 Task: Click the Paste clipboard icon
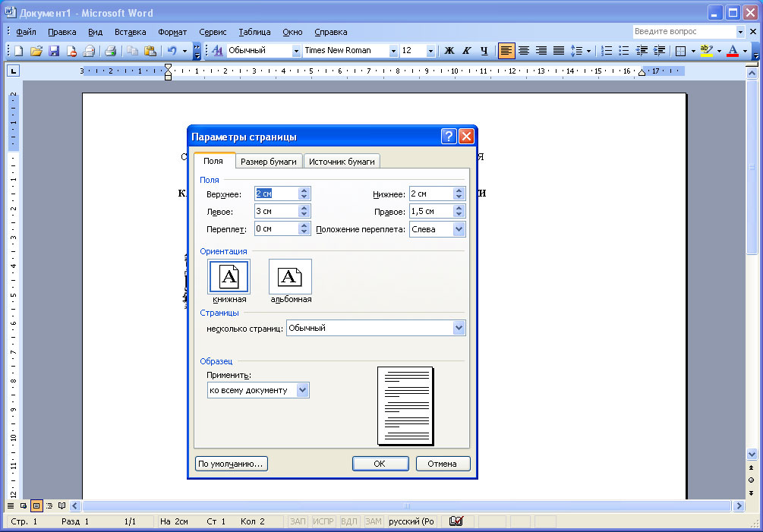click(x=150, y=51)
